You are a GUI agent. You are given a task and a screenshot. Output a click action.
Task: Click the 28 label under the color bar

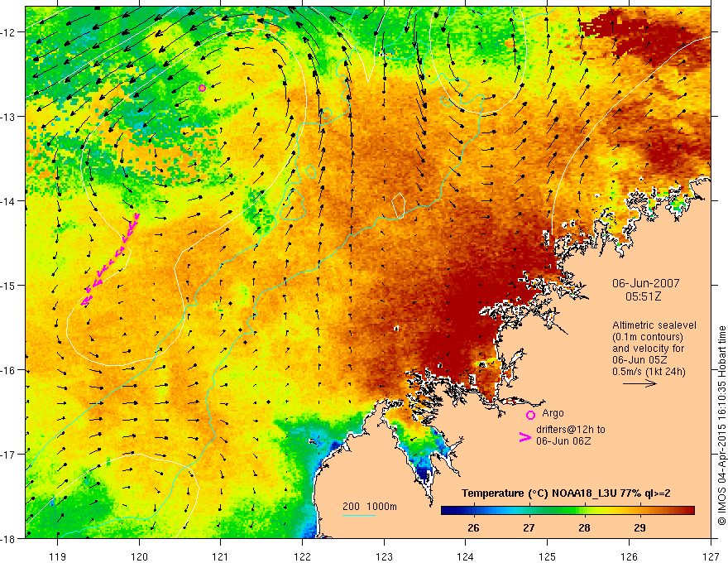point(585,528)
